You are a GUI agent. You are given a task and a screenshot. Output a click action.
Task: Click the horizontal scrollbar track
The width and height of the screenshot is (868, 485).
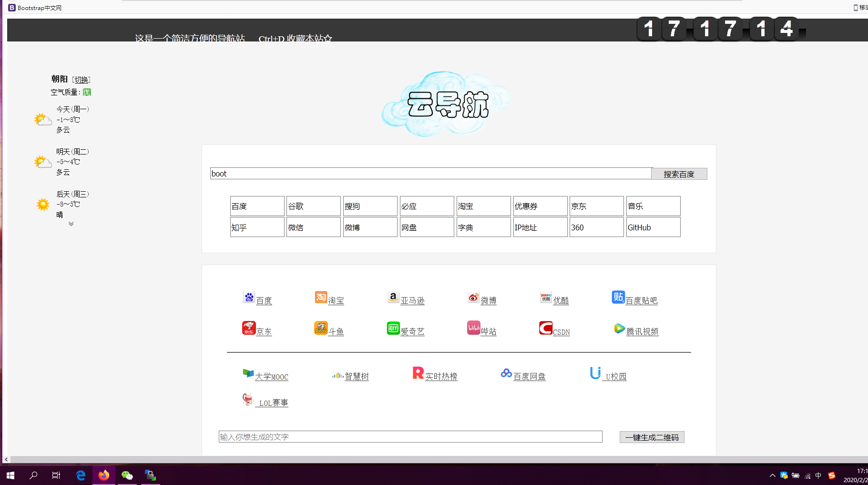(439, 460)
